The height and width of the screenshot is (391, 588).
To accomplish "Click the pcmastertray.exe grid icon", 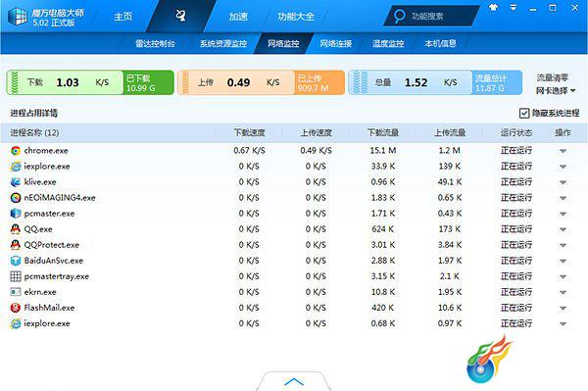I will 16,276.
